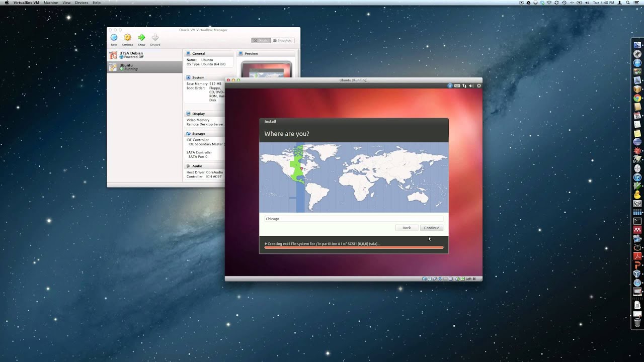Open the Ubuntu keyboard layout indicator
This screenshot has width=644, height=362.
[x=457, y=86]
